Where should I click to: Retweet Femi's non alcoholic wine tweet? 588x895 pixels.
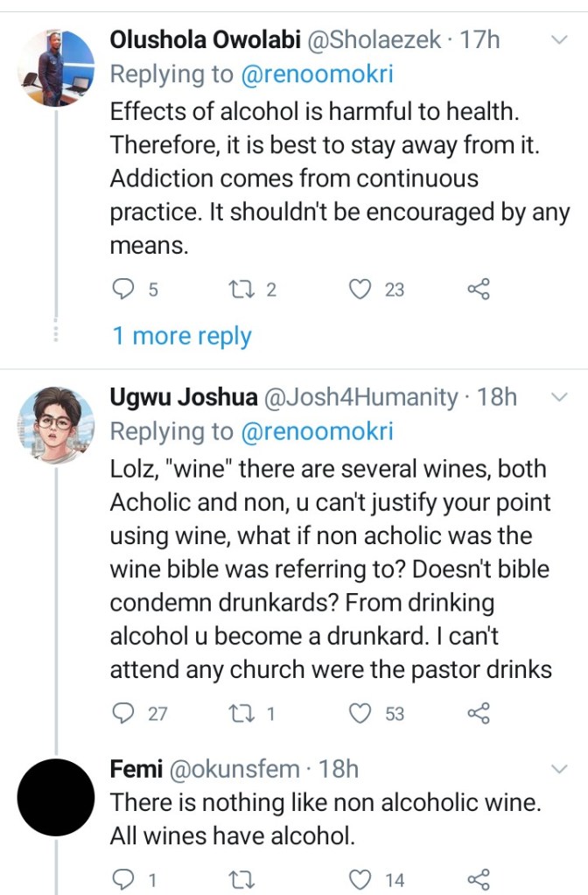[237, 879]
